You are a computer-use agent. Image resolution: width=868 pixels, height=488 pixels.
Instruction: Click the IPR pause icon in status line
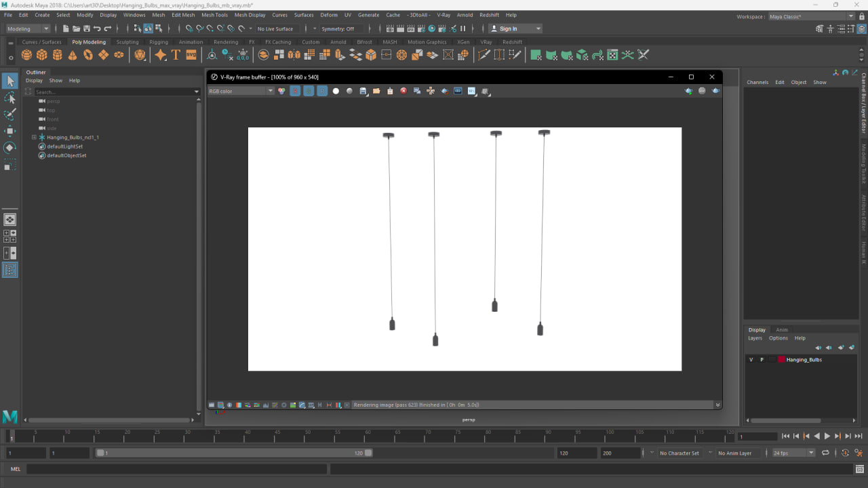click(463, 28)
